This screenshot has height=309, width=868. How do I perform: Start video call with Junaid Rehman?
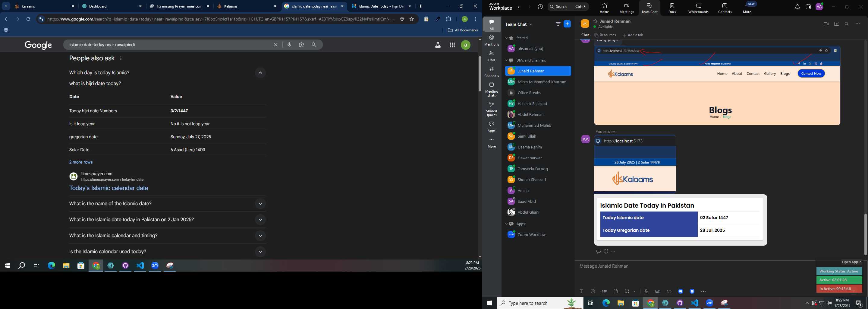tap(826, 24)
